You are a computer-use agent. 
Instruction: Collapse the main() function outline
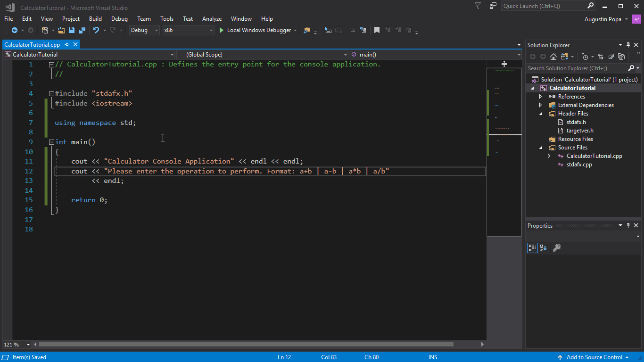point(51,142)
